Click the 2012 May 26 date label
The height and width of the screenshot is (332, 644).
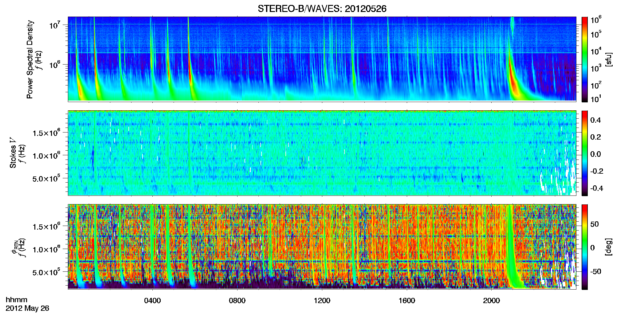[27, 308]
